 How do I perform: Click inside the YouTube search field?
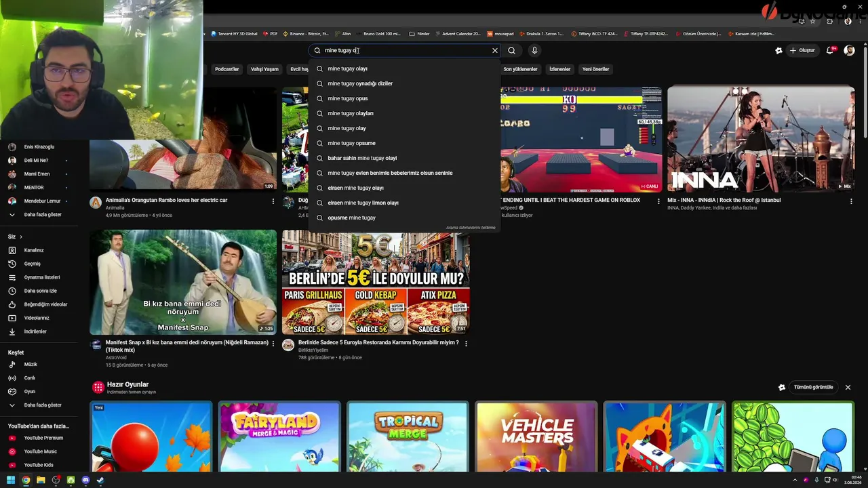(x=404, y=50)
